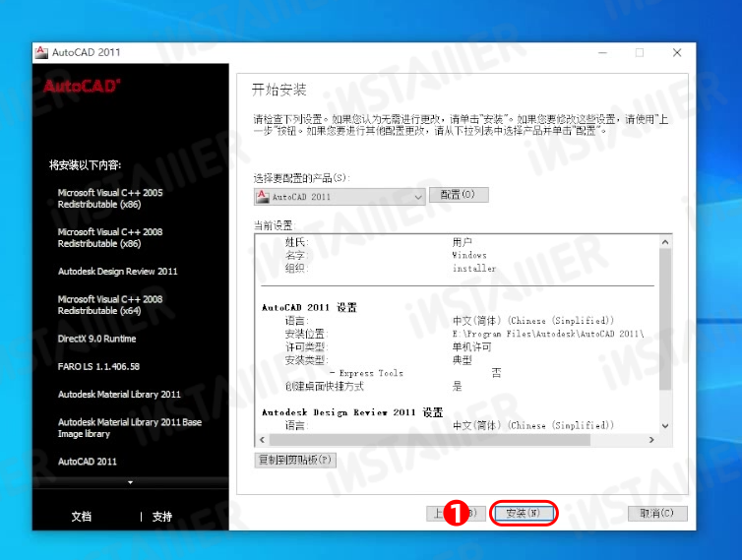
Task: Open the 文档 documentation link
Action: tap(82, 517)
